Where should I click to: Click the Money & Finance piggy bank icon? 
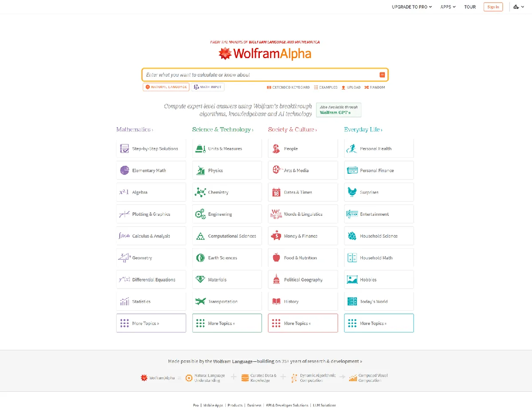coord(276,236)
